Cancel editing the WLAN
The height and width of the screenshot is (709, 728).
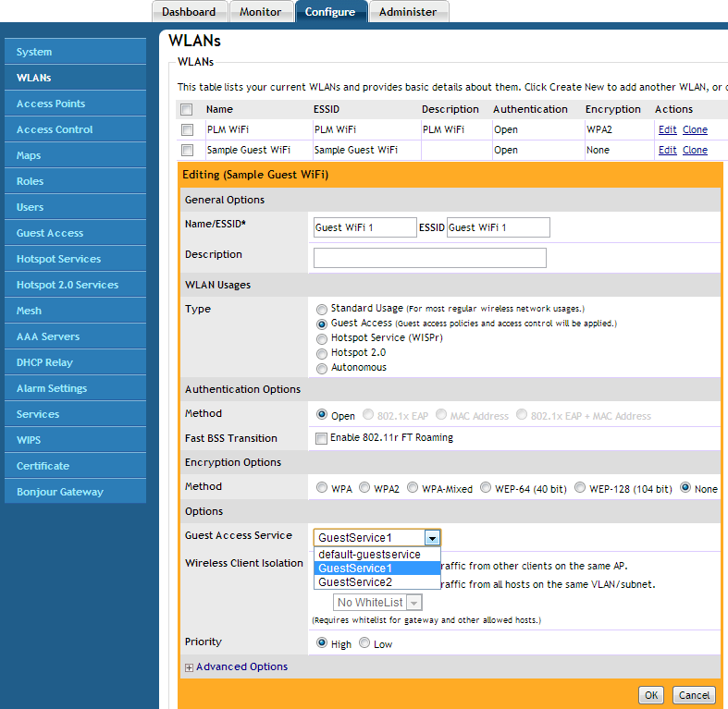tap(694, 695)
